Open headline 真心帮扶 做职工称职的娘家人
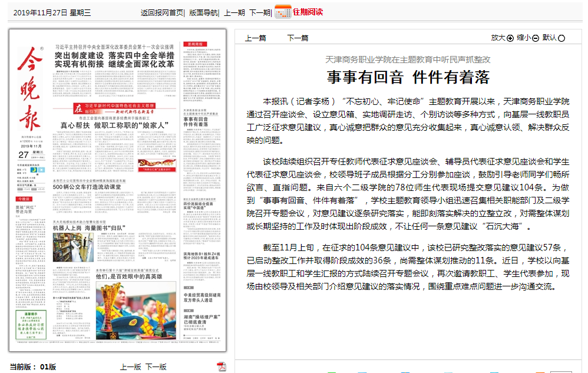The height and width of the screenshot is (373, 588). click(x=114, y=125)
